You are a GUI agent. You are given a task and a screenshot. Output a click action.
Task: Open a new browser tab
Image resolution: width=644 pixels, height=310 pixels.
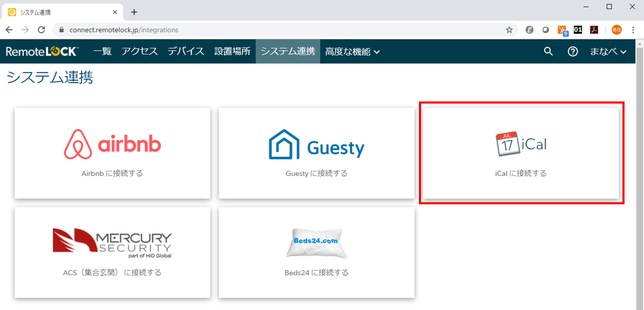click(134, 12)
